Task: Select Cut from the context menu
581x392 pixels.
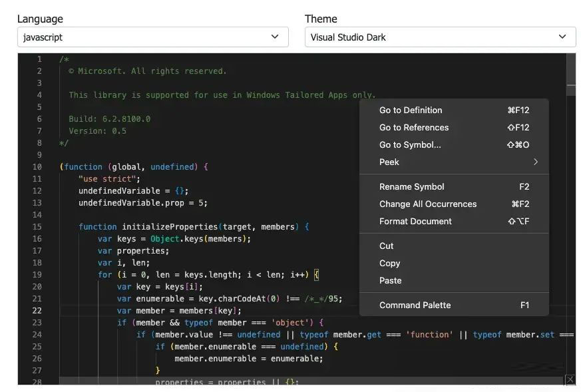Action: point(387,246)
